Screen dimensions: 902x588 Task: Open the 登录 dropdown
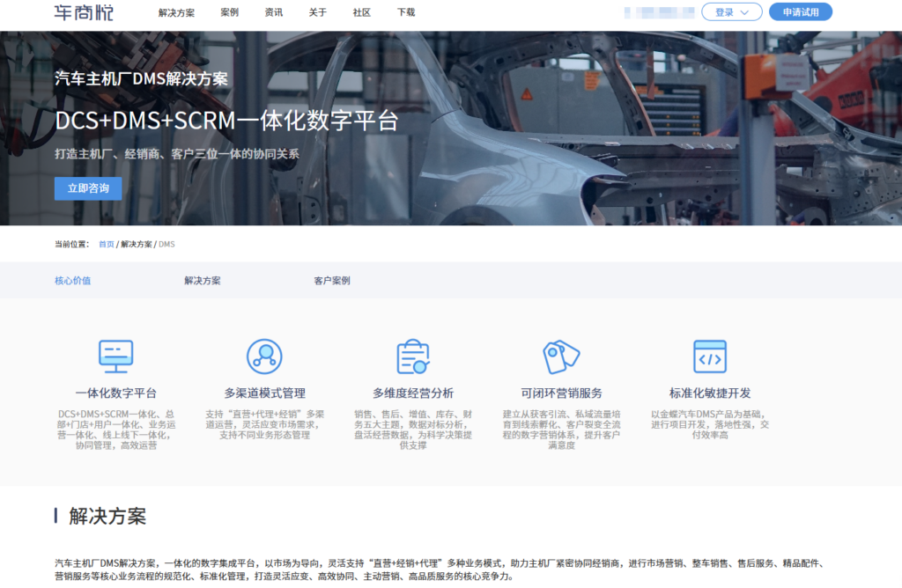731,12
